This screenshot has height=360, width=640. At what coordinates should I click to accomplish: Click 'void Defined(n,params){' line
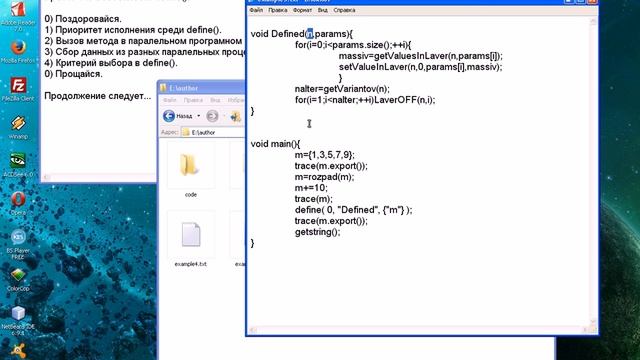coord(302,34)
